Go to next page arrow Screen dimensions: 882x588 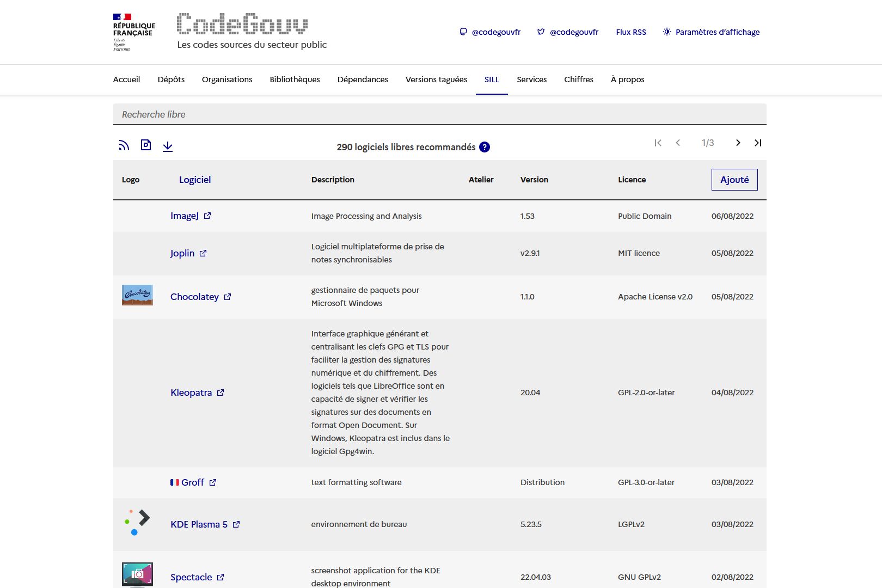pyautogui.click(x=738, y=143)
